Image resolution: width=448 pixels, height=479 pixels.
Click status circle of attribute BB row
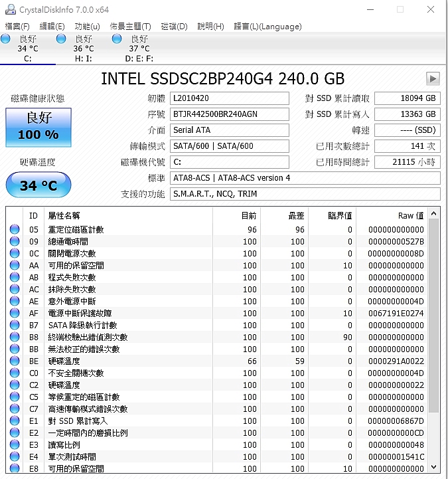click(x=15, y=349)
